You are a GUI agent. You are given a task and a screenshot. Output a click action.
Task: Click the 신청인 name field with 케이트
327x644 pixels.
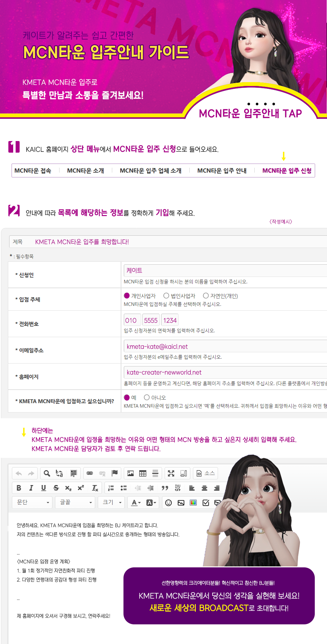[x=225, y=270]
